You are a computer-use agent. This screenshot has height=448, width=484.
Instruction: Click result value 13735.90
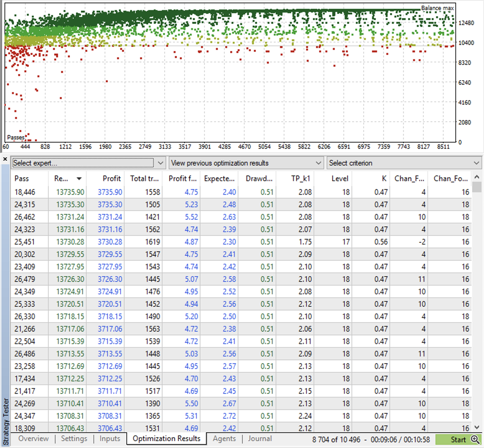[70, 192]
